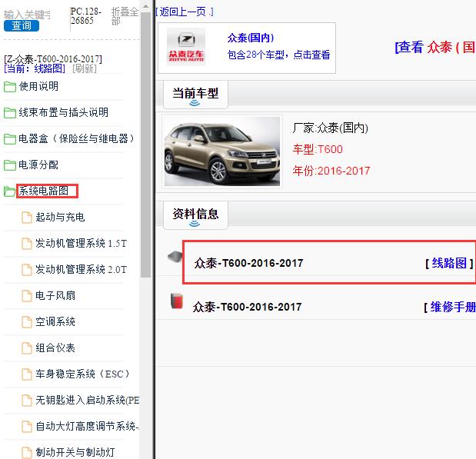
Task: Open 车身稳定系统（ESC）diagram
Action: pyautogui.click(x=82, y=374)
